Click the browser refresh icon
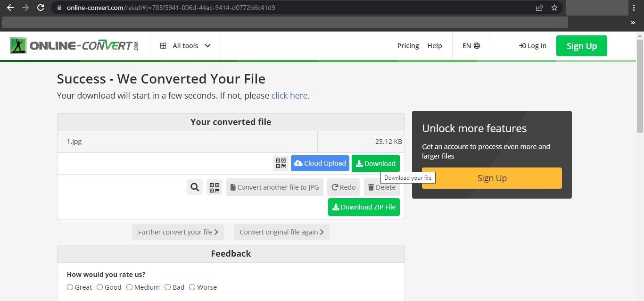The image size is (644, 301). click(41, 8)
